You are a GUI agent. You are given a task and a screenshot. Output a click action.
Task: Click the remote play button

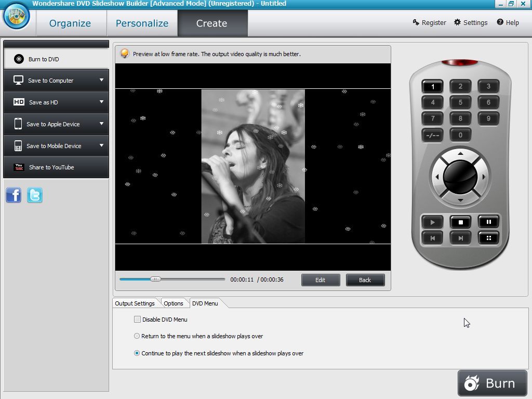click(x=432, y=222)
